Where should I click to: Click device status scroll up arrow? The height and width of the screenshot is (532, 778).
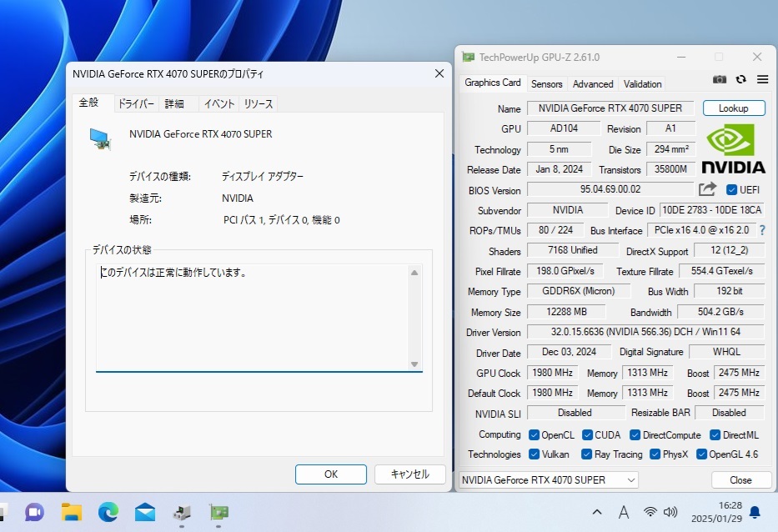(x=414, y=273)
